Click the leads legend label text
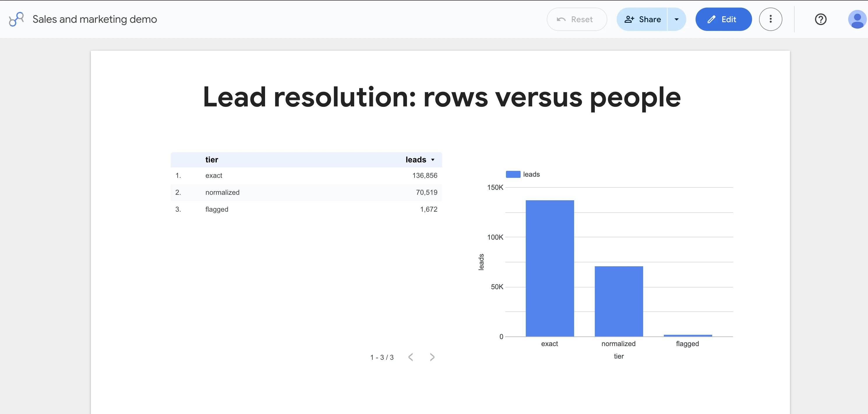The width and height of the screenshot is (868, 414). 531,174
